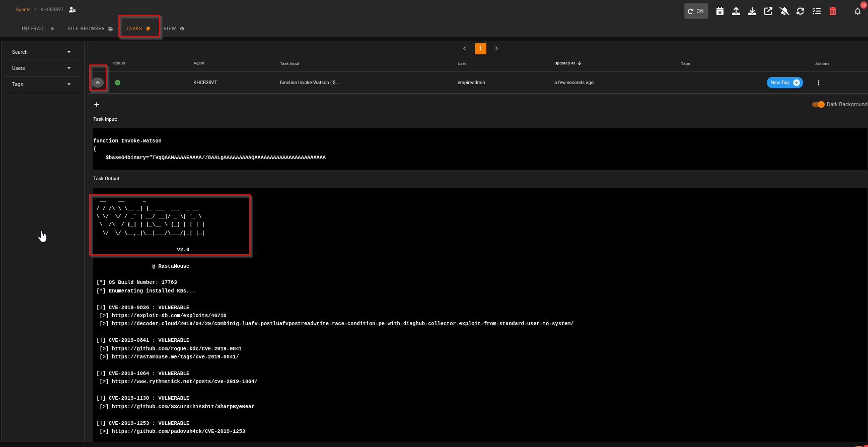The image size is (868, 447).
Task: Expand the Tags filter dropdown
Action: [42, 84]
